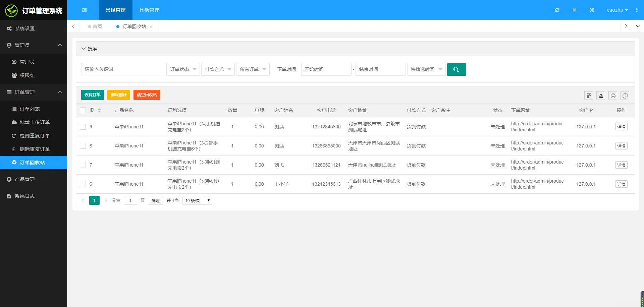Image resolution: width=644 pixels, height=307 pixels.
Task: Open the column display settings icon above the table
Action: click(589, 96)
